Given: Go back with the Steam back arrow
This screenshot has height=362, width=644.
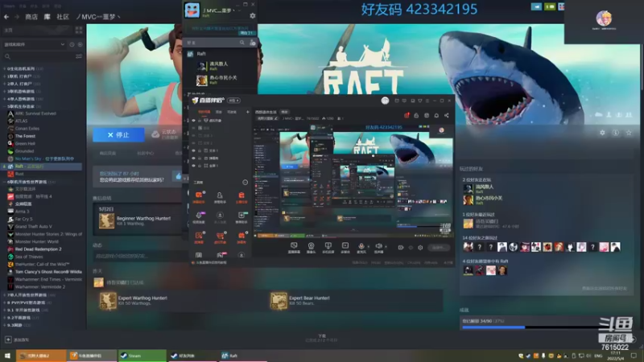Looking at the screenshot, I should coord(6,17).
